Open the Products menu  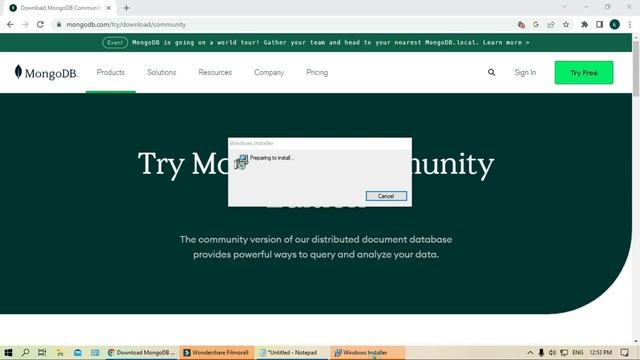[x=111, y=73]
